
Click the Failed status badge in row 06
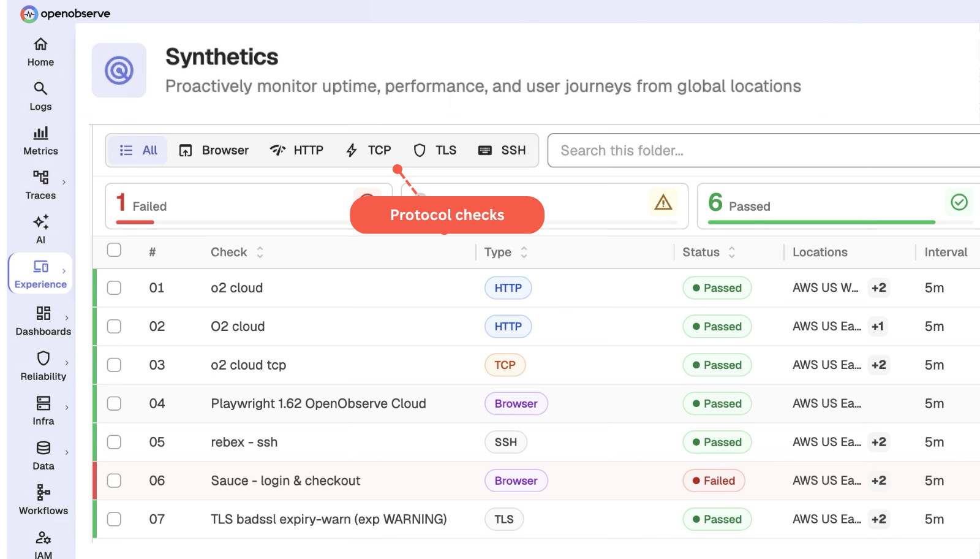(714, 481)
